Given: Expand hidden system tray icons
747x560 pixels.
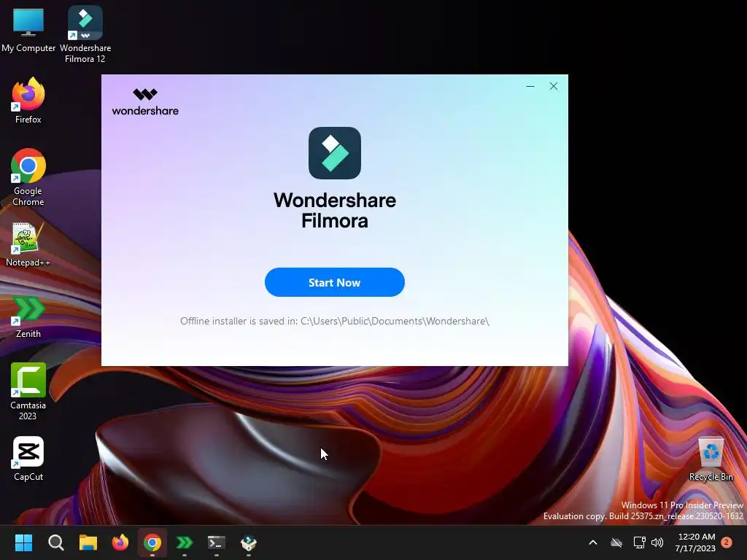Looking at the screenshot, I should 593,542.
